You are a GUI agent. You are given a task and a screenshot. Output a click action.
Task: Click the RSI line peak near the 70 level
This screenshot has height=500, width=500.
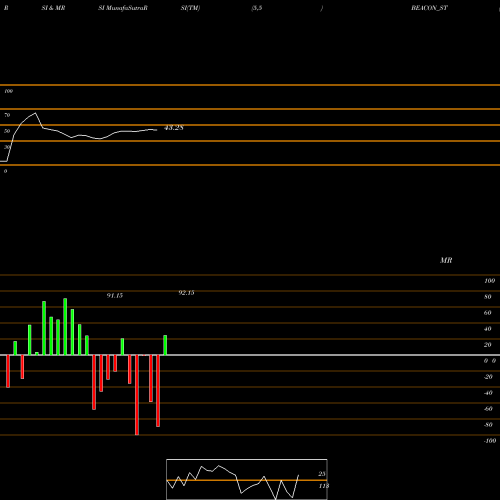pyautogui.click(x=35, y=113)
